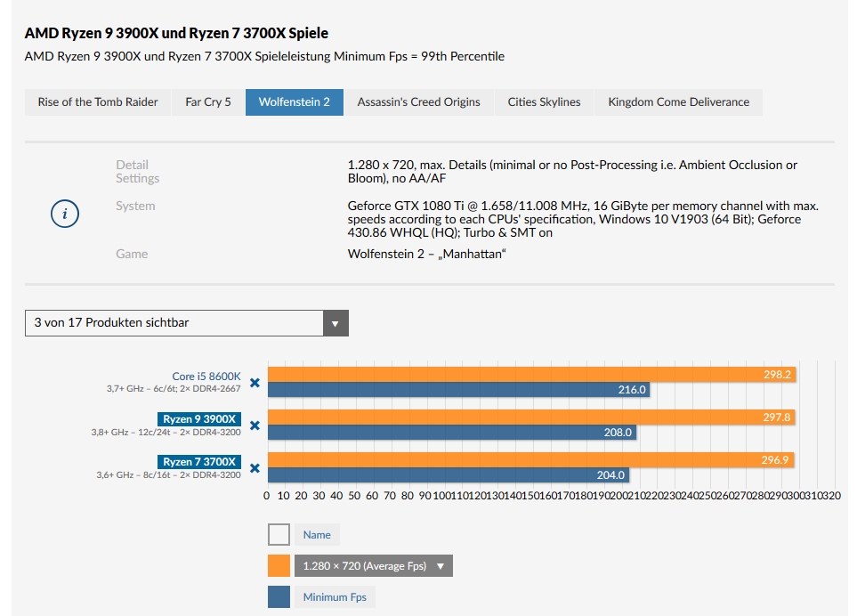
Task: Remove Core i5 8600K with its X icon
Action: pos(255,383)
